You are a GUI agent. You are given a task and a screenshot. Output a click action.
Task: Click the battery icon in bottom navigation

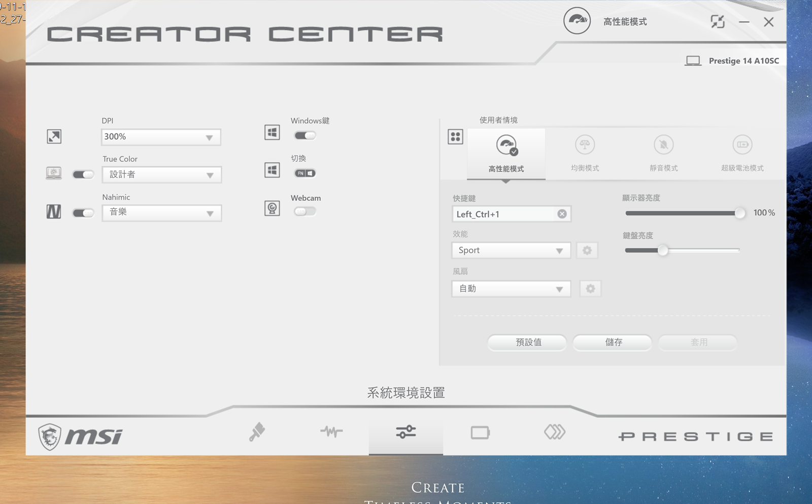coord(480,433)
